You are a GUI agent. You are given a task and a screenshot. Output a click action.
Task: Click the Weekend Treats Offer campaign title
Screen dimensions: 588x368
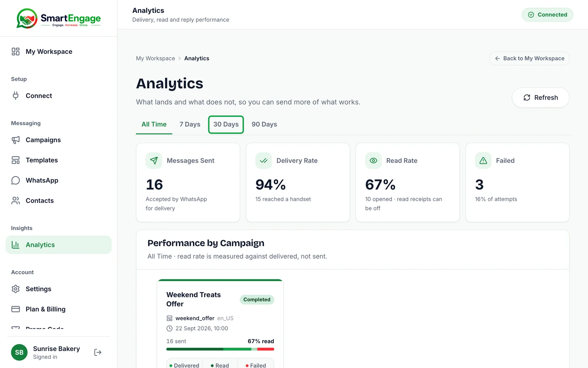pyautogui.click(x=194, y=300)
